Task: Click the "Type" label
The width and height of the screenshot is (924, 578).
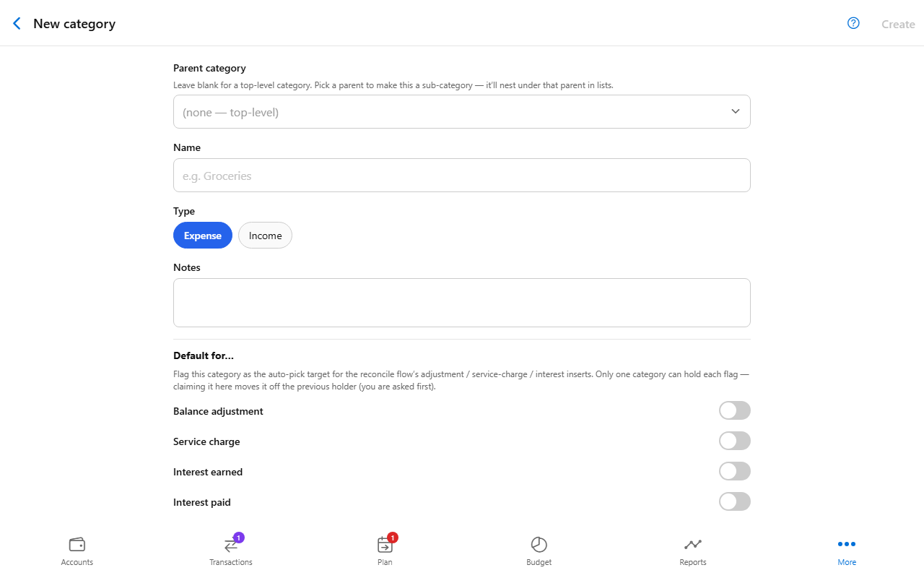Action: pyautogui.click(x=184, y=211)
